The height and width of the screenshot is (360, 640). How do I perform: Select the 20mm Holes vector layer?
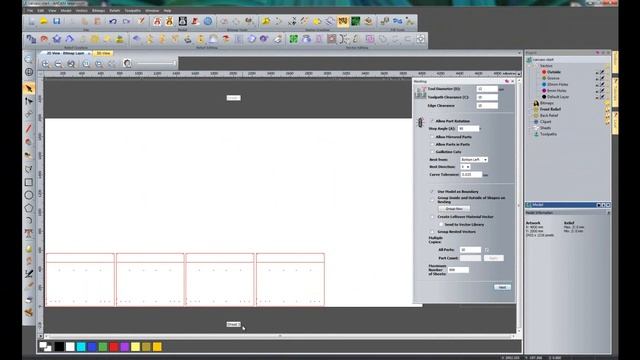point(557,84)
